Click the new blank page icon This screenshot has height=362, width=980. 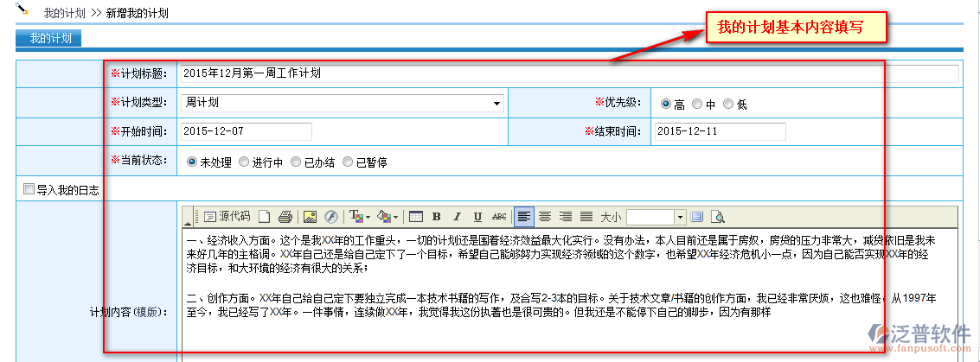point(265,217)
